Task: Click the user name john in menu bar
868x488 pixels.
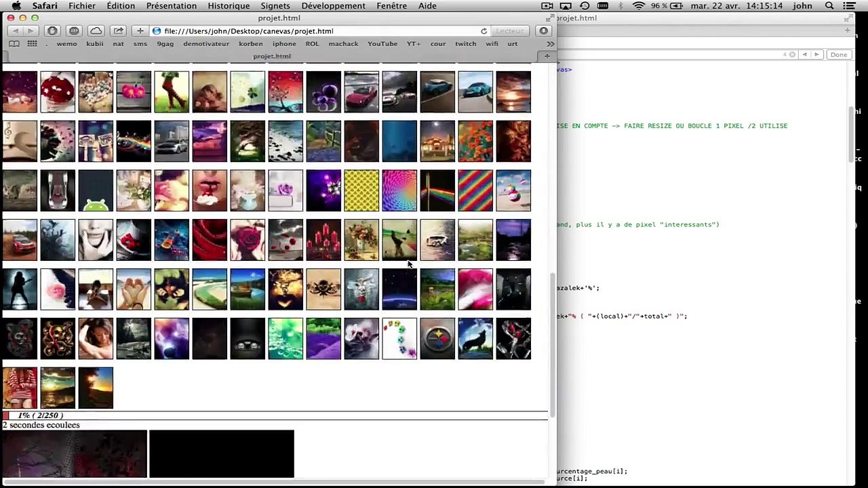Action: tap(803, 6)
